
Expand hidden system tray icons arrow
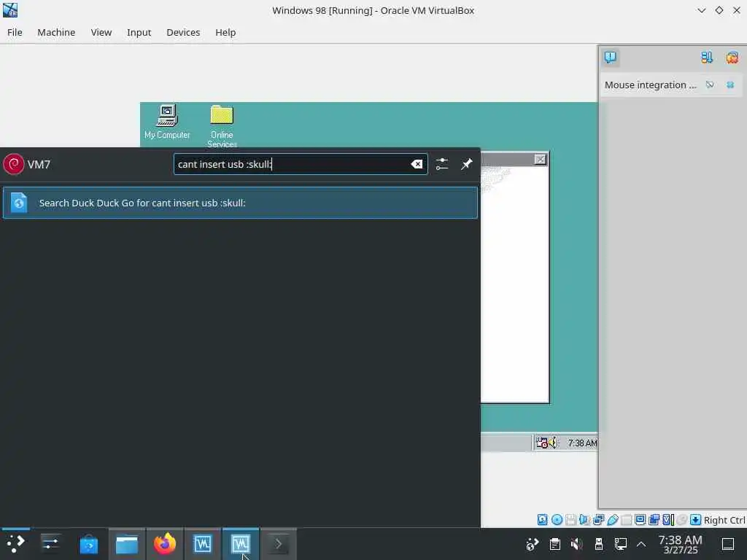click(641, 544)
